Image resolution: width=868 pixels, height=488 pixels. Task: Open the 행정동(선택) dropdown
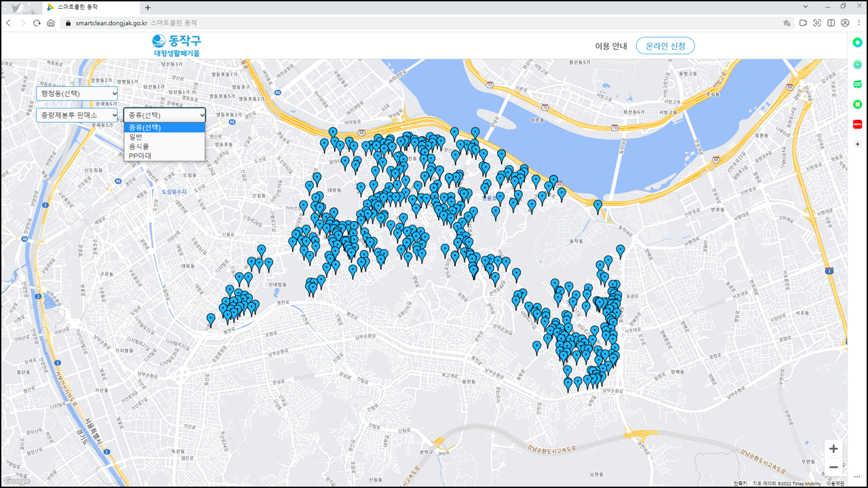coord(77,93)
